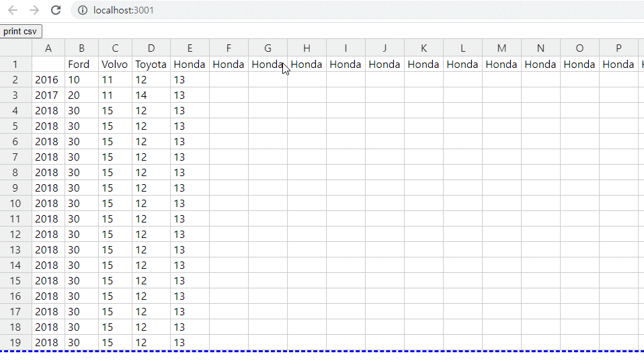Screen dimensions: 644x363
Task: Select column L header
Action: pos(463,48)
